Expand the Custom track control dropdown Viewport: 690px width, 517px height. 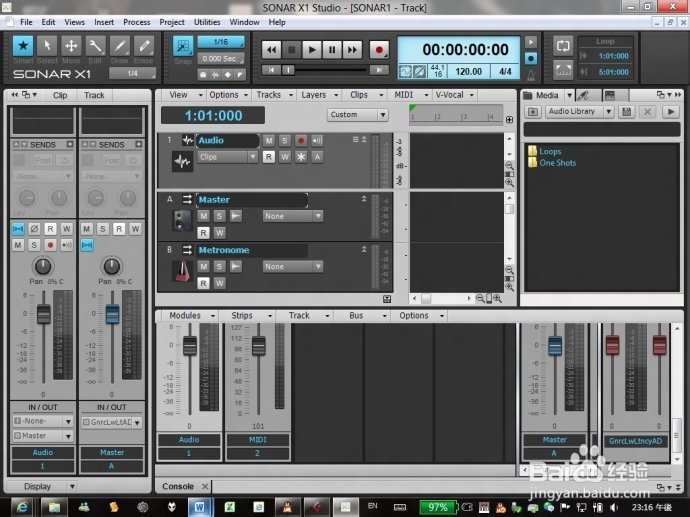click(357, 115)
